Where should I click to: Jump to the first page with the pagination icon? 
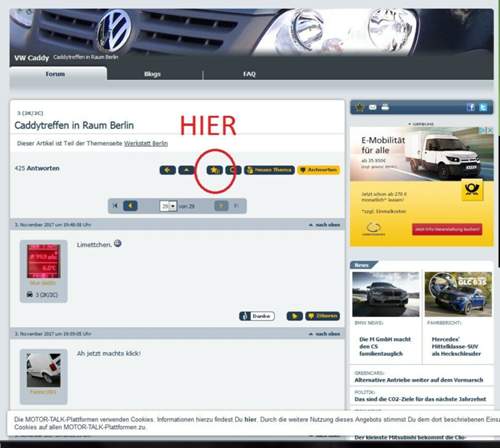point(115,206)
